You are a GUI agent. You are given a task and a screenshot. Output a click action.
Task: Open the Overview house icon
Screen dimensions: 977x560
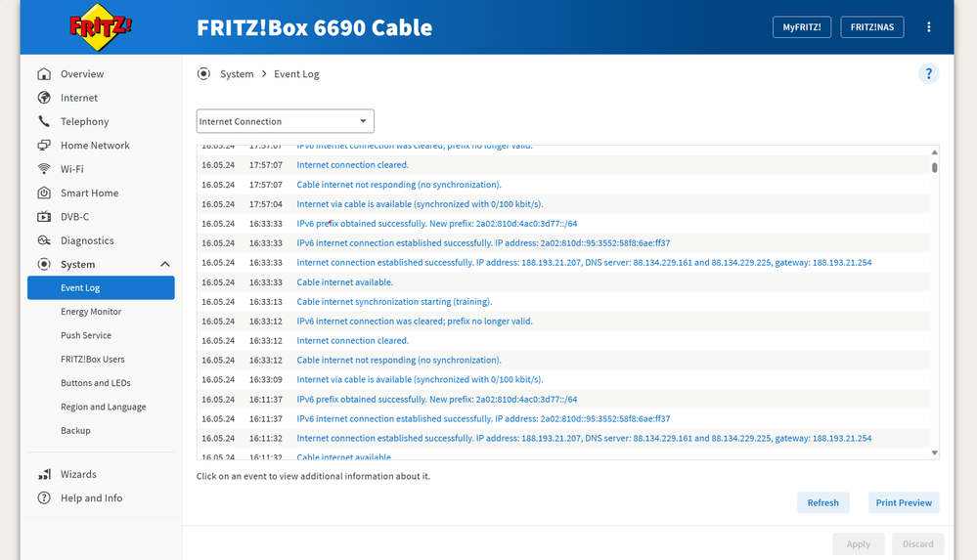[44, 73]
